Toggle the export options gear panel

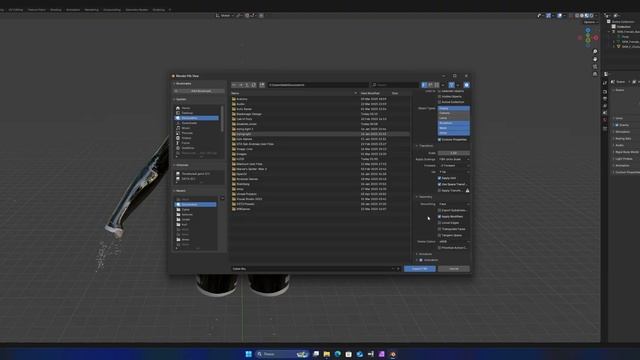click(x=467, y=85)
